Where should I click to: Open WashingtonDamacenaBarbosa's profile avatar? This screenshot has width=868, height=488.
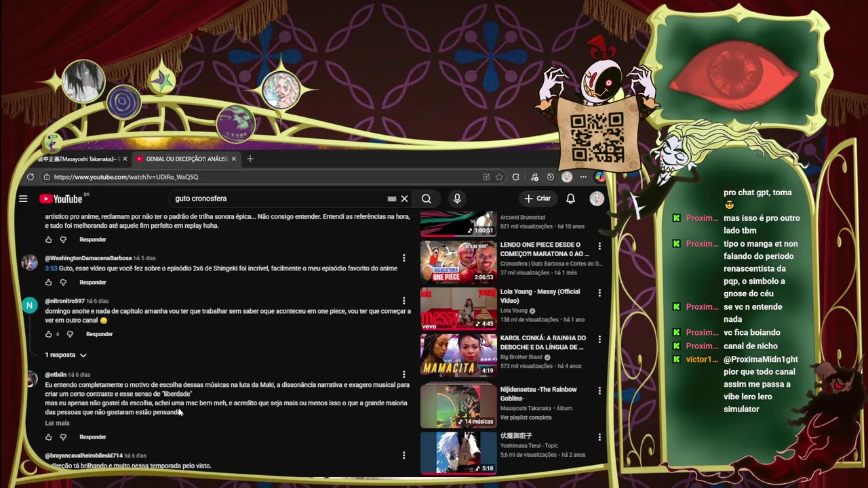29,262
